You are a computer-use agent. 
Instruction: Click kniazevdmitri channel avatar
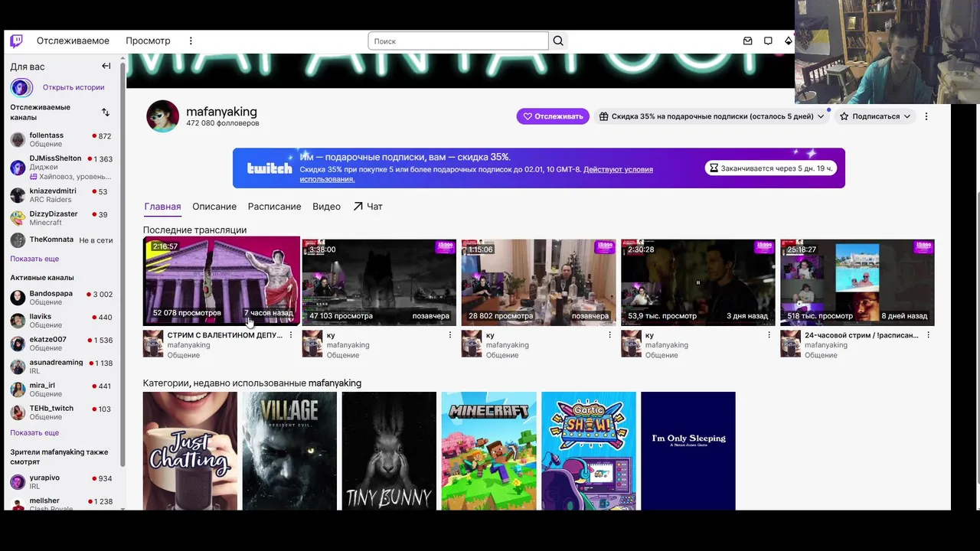(18, 195)
